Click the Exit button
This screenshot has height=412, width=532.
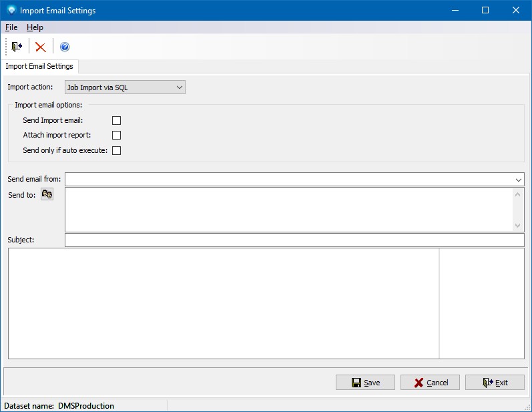coord(495,383)
